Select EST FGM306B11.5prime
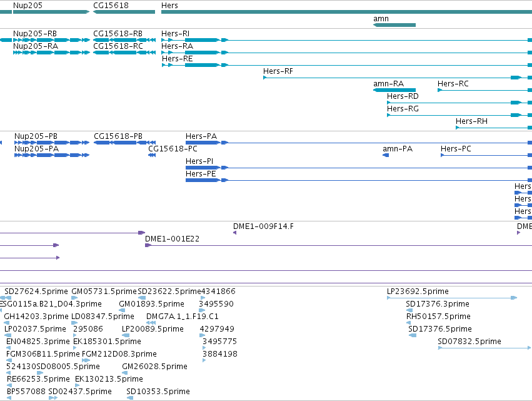Image resolution: width=532 pixels, height=401 pixels. (43, 355)
